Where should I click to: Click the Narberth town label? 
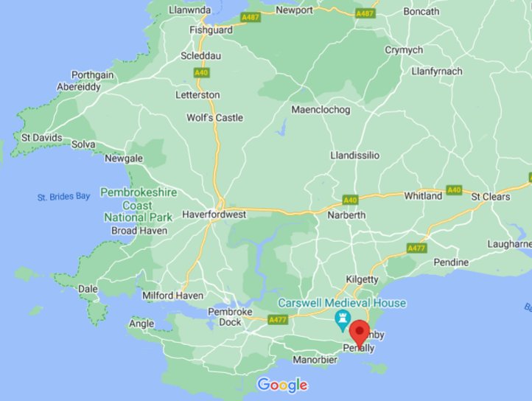tap(346, 215)
